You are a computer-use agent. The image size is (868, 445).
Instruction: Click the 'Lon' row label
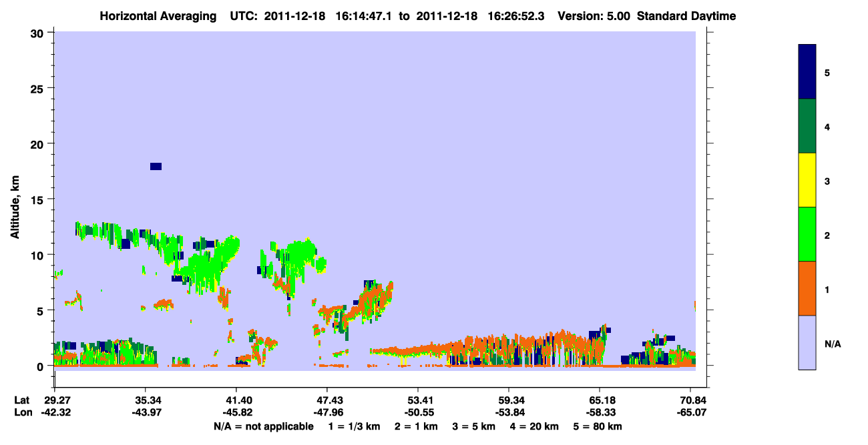[23, 412]
